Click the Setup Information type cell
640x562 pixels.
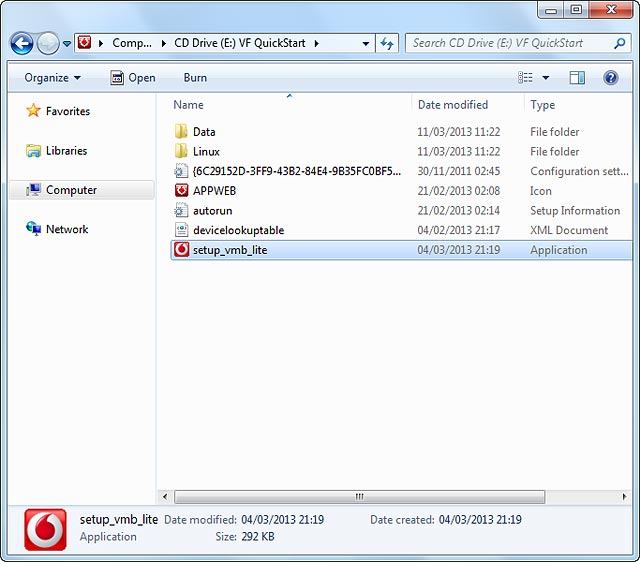(575, 211)
